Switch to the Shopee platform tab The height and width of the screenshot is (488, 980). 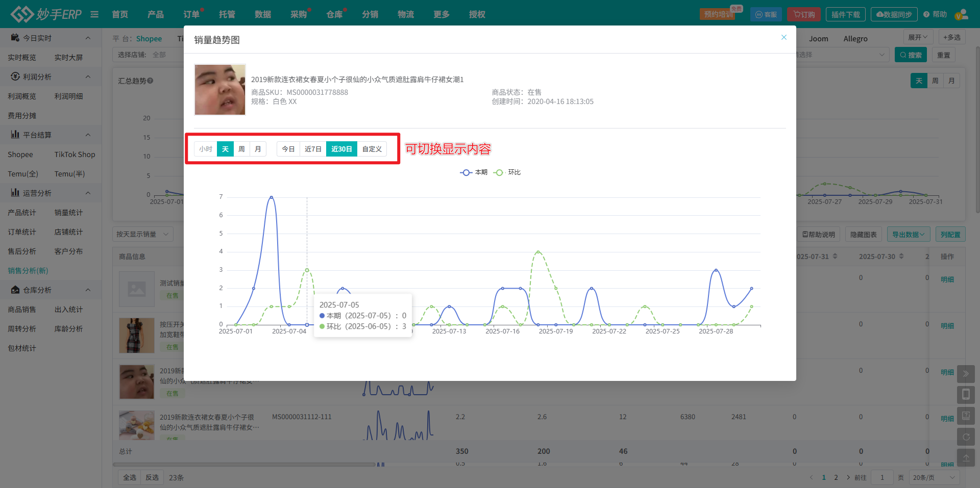149,39
